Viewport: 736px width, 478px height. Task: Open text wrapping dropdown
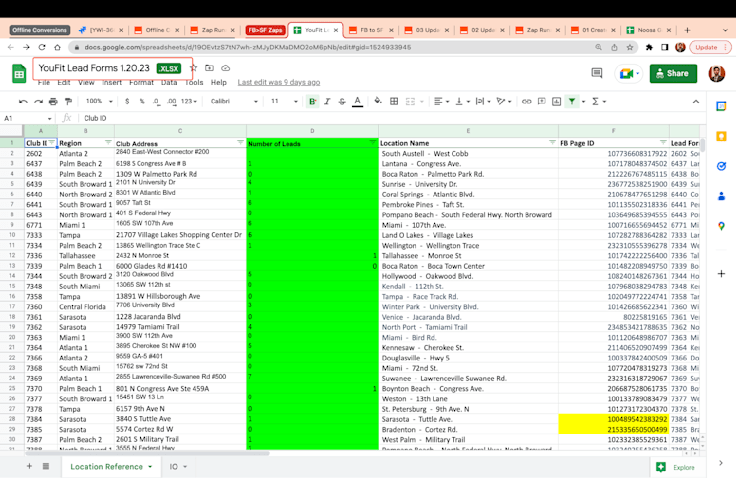tap(483, 101)
